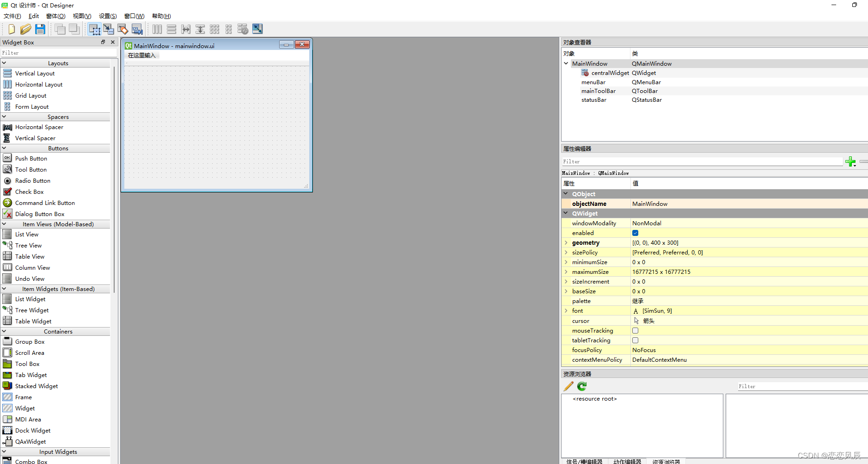This screenshot has height=464, width=868.
Task: Click the Lay Out Vertically toolbar icon
Action: click(171, 29)
